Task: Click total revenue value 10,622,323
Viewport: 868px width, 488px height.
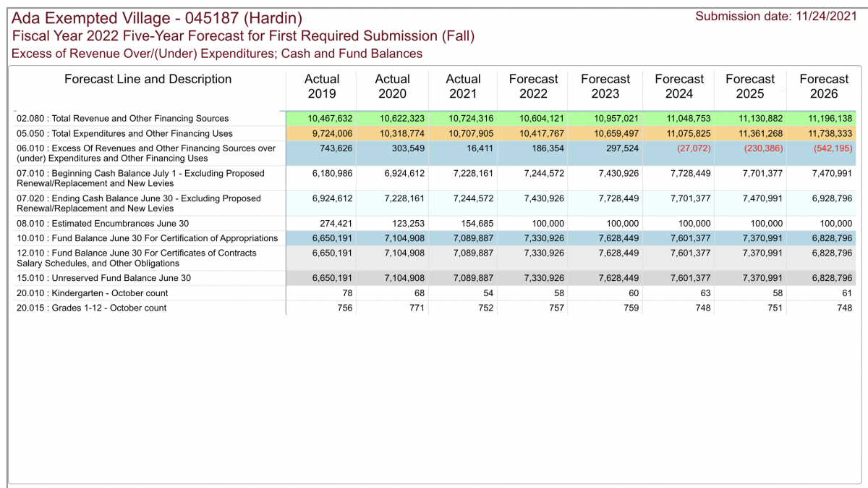Action: click(401, 118)
